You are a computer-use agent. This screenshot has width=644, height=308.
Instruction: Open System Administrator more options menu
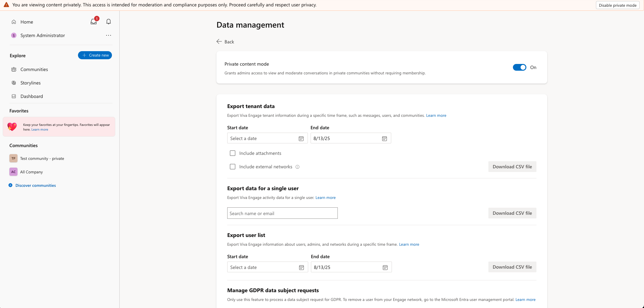[109, 35]
